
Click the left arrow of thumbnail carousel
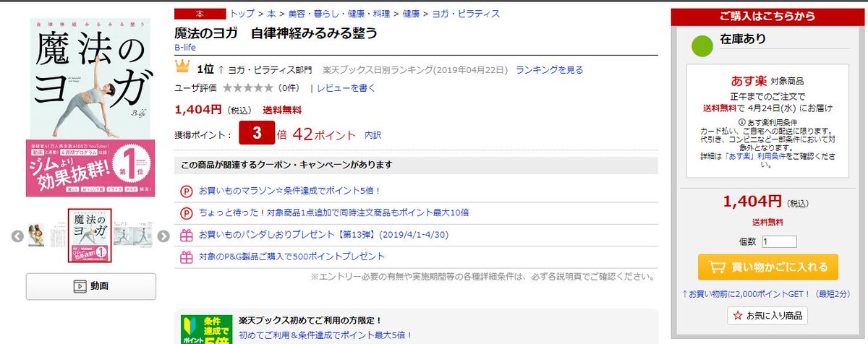tap(17, 236)
